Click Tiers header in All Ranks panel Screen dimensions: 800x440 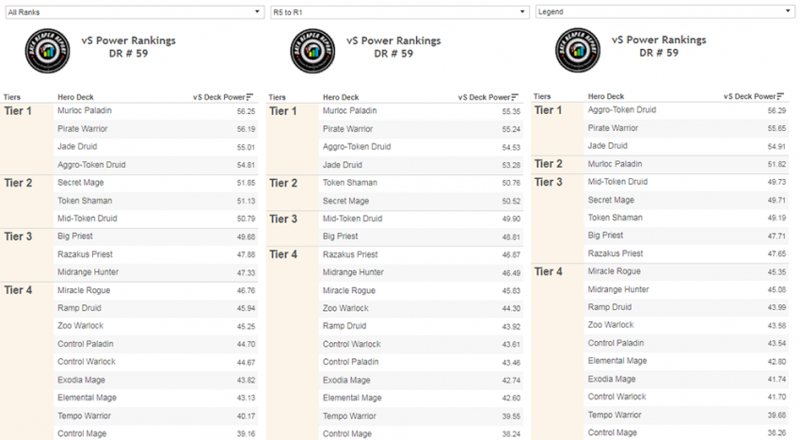[x=12, y=97]
